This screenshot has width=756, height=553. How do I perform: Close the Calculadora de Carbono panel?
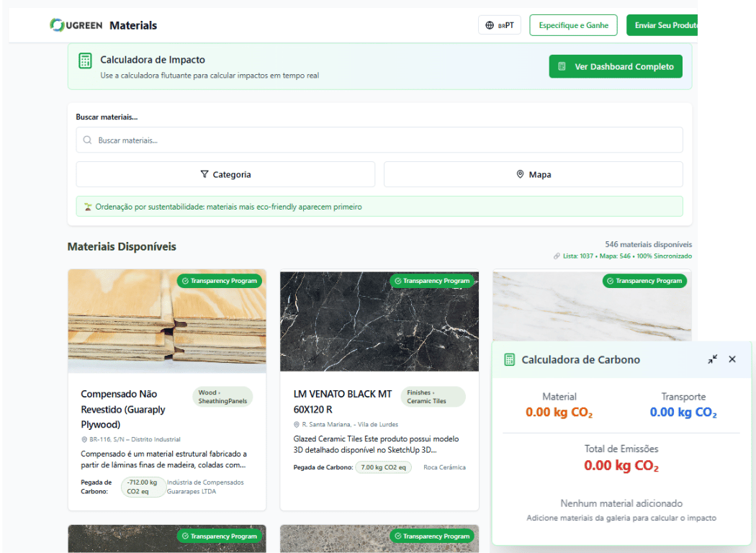(x=732, y=359)
